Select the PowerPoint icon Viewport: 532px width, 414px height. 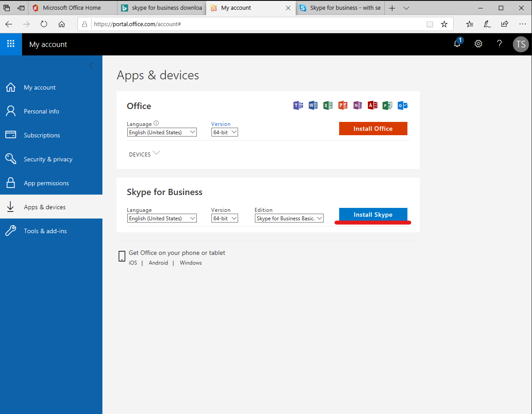[343, 105]
